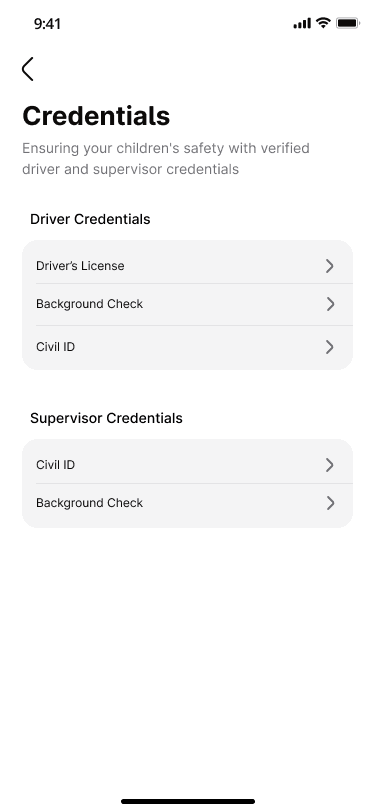Select Civil ID label in Driver Credentials
375x812 pixels.
point(55,347)
